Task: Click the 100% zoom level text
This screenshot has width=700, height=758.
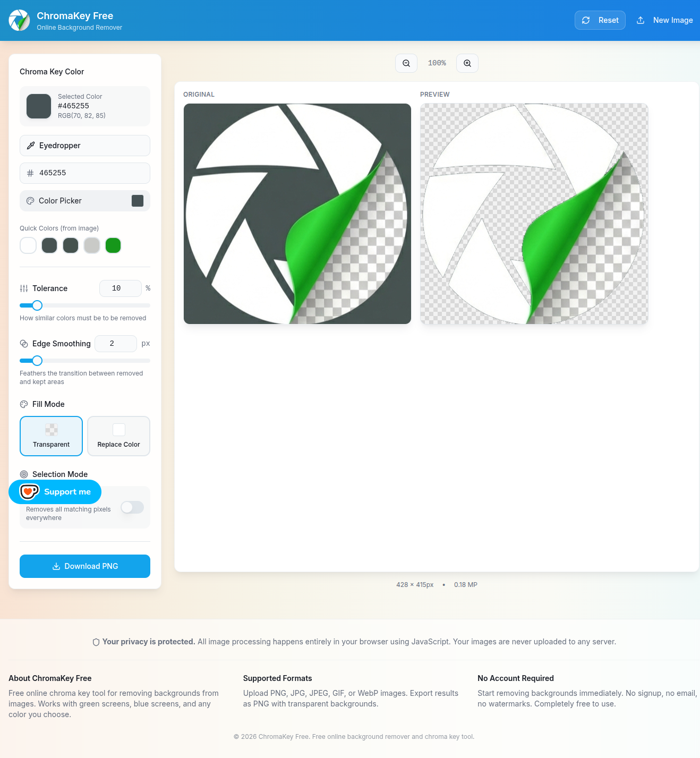Action: pos(437,63)
